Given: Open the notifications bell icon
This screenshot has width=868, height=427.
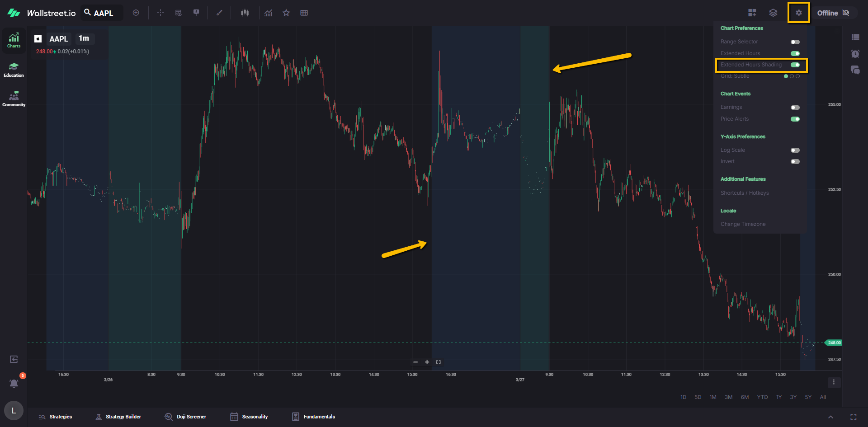Looking at the screenshot, I should pyautogui.click(x=14, y=384).
